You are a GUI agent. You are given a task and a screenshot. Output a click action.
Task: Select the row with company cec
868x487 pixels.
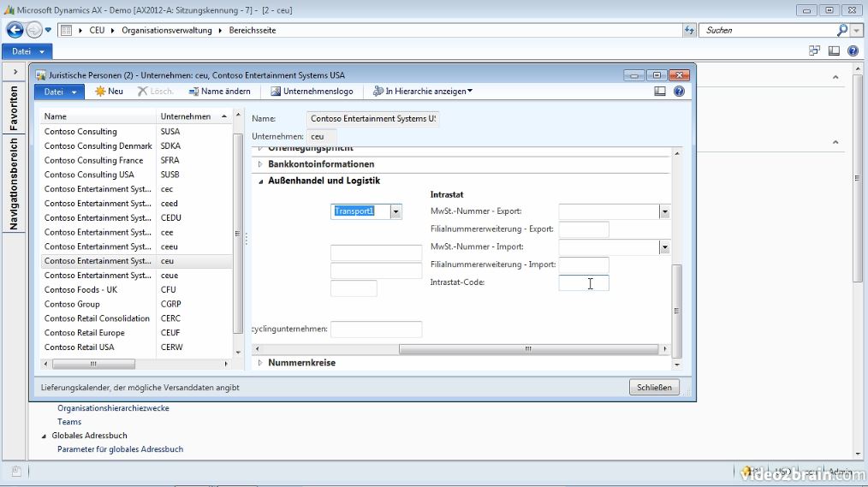pos(137,189)
